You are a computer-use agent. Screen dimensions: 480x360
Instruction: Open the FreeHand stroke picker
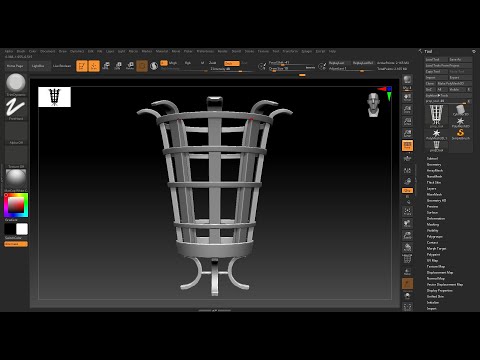pyautogui.click(x=16, y=109)
